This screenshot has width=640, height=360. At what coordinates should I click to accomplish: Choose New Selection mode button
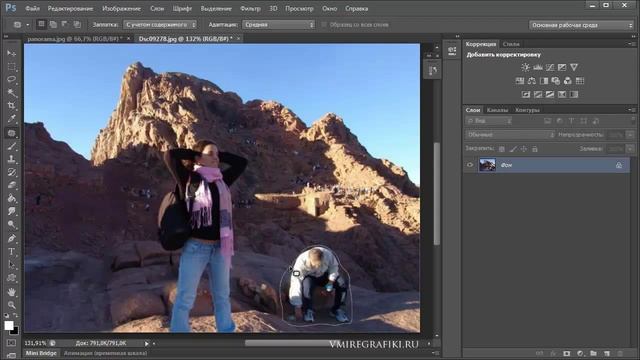coord(41,24)
